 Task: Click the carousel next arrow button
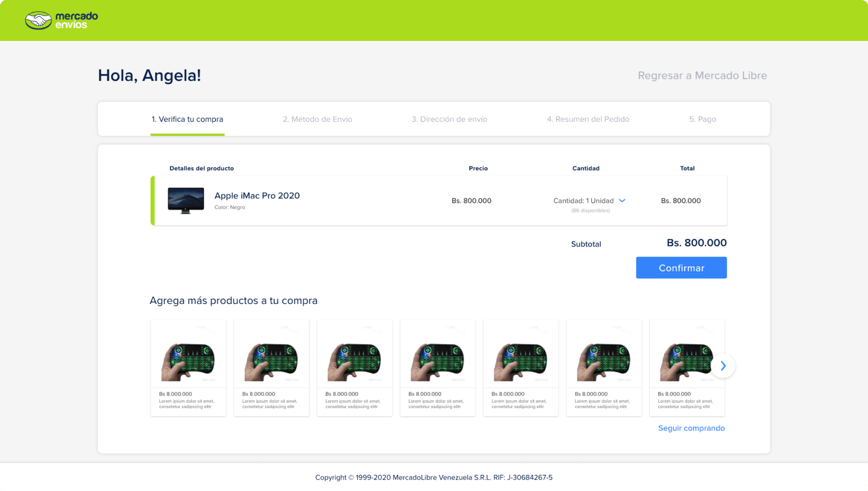(x=723, y=366)
